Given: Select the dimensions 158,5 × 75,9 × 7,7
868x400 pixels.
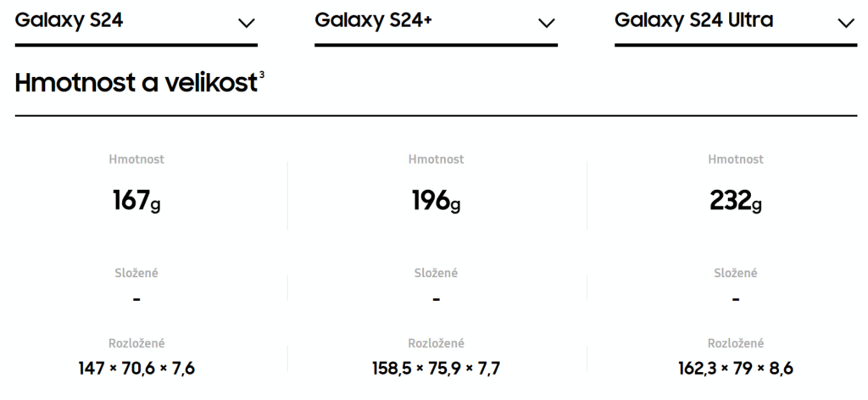Looking at the screenshot, I should tap(437, 368).
